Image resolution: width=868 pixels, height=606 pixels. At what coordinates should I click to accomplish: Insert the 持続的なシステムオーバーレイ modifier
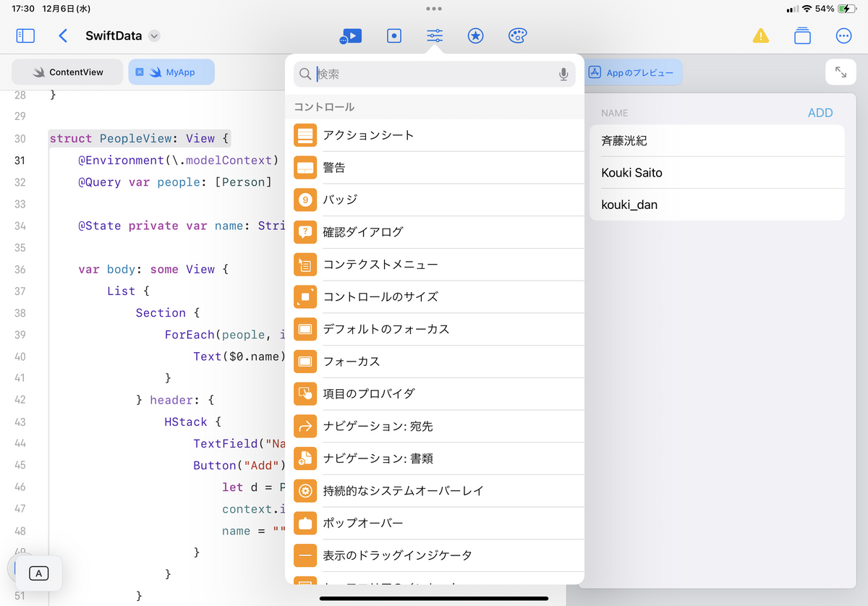coord(434,491)
